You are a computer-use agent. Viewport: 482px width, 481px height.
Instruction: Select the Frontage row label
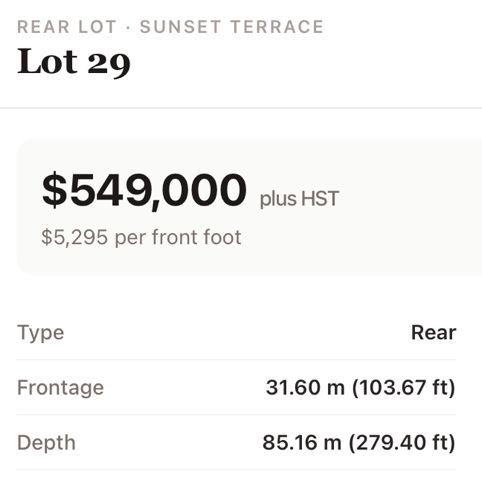[x=60, y=388]
